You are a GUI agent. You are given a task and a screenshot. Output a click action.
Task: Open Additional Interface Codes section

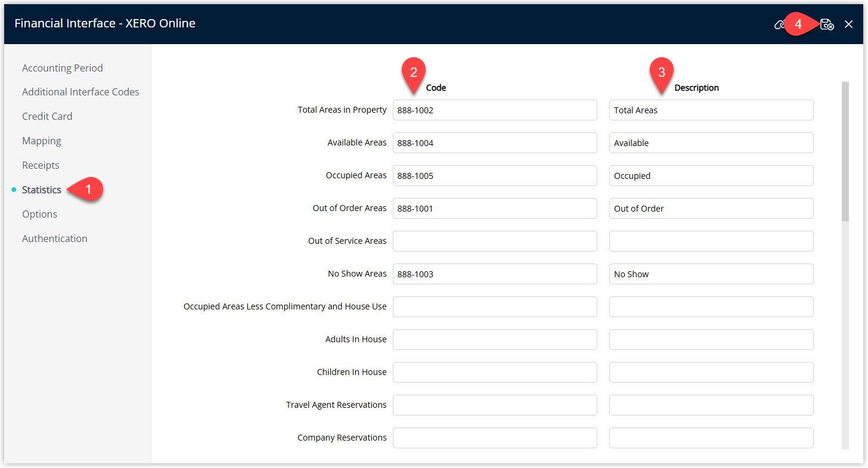coord(80,92)
